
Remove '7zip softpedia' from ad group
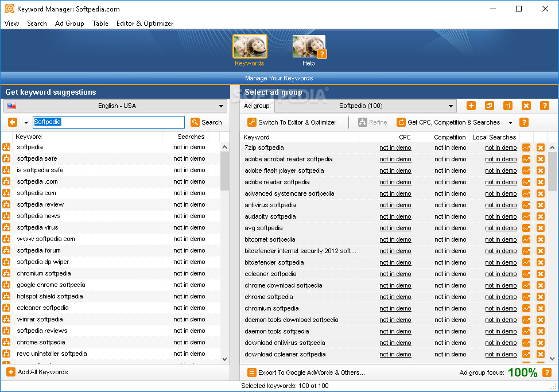click(541, 148)
